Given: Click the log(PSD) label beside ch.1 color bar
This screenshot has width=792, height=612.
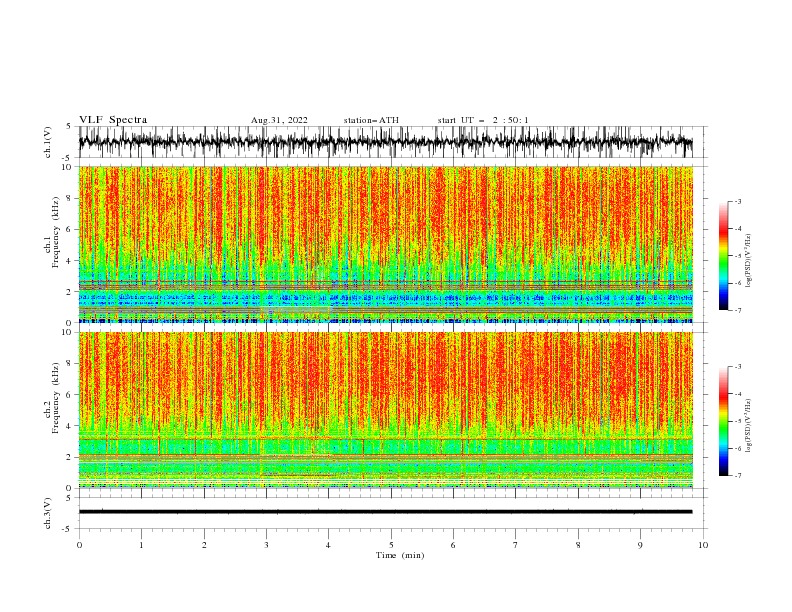Looking at the screenshot, I should pyautogui.click(x=748, y=261).
